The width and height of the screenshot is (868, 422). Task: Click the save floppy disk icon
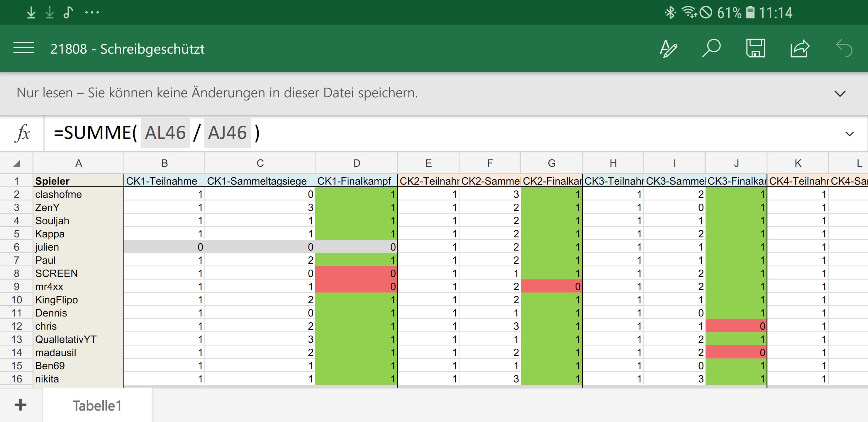755,48
